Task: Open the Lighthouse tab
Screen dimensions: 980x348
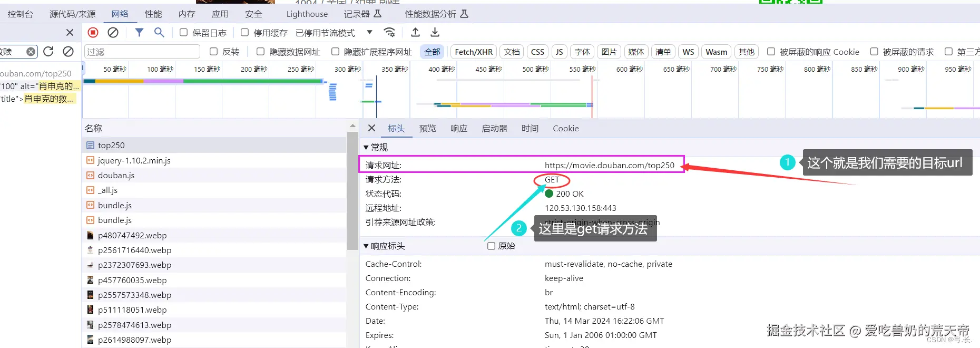Action: tap(307, 14)
